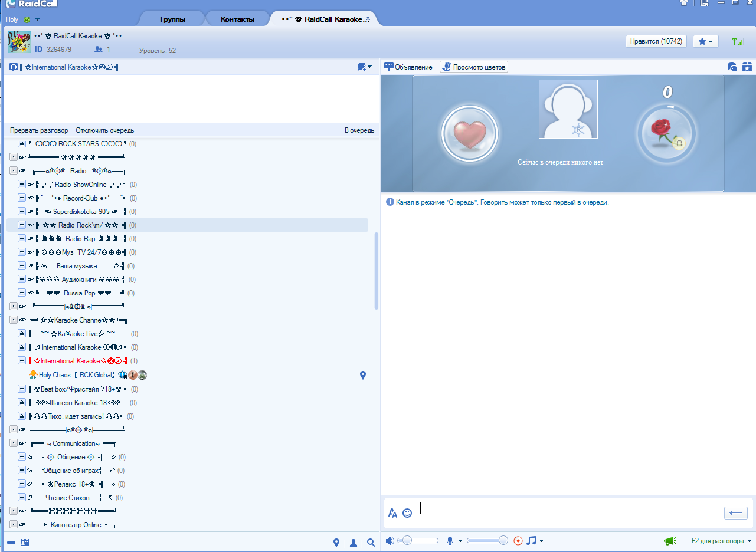Image resolution: width=756 pixels, height=552 pixels.
Task: Open the microphone dropdown arrow
Action: pyautogui.click(x=460, y=541)
